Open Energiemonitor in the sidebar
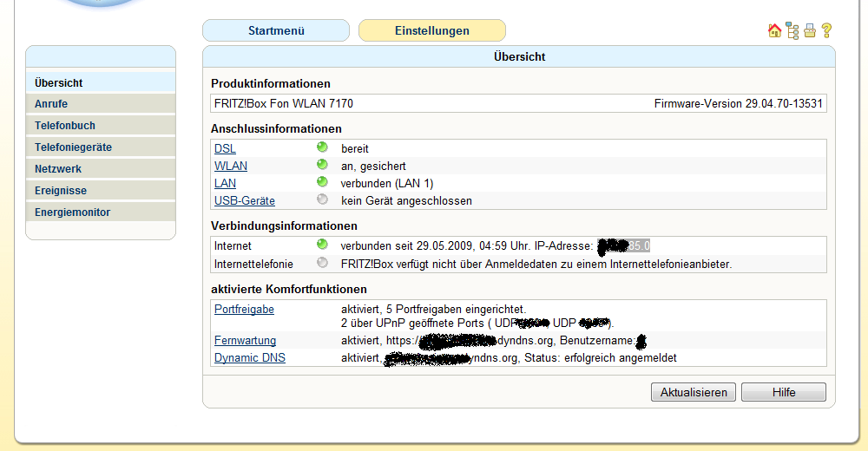 tap(101, 212)
